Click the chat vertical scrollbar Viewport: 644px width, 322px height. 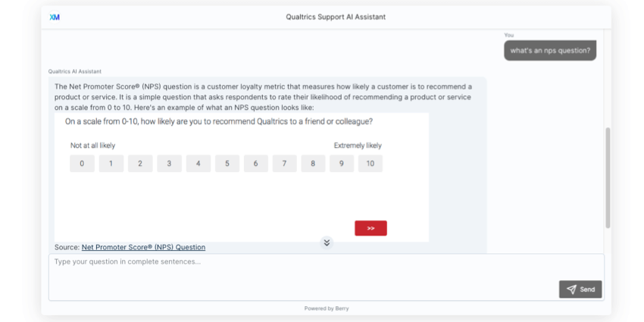(608, 177)
